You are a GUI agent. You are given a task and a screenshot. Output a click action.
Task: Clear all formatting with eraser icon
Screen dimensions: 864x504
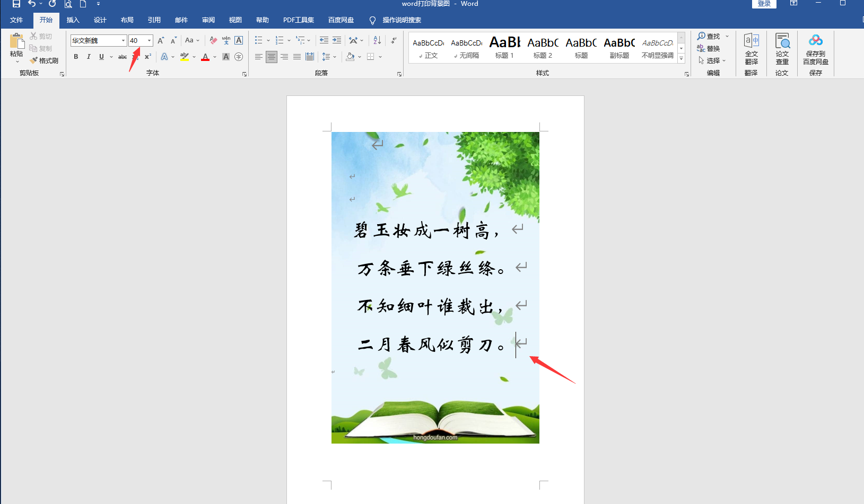pos(213,40)
